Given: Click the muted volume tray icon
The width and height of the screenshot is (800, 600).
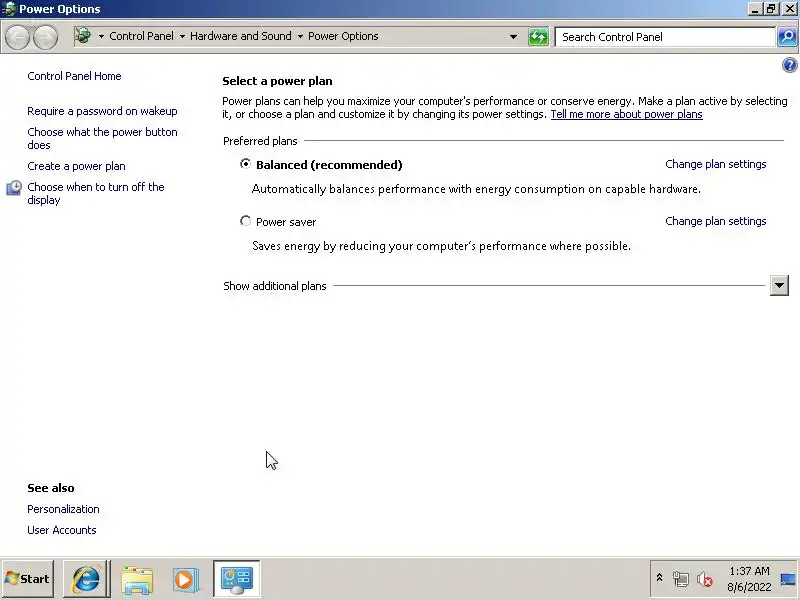Looking at the screenshot, I should click(705, 579).
